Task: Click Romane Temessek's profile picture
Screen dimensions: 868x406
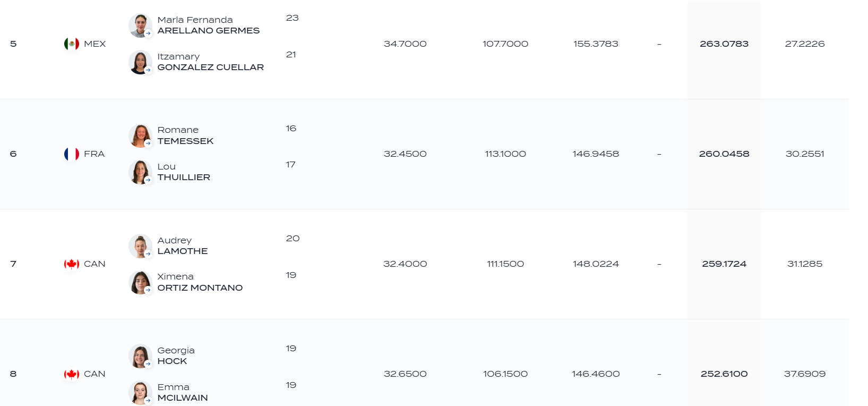Action: (140, 136)
